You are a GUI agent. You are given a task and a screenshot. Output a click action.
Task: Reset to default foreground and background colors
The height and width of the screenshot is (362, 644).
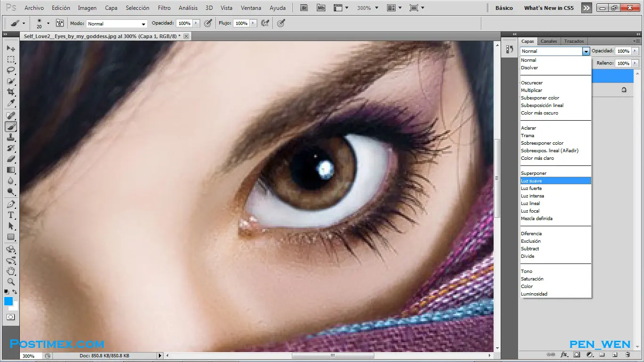pos(6,292)
